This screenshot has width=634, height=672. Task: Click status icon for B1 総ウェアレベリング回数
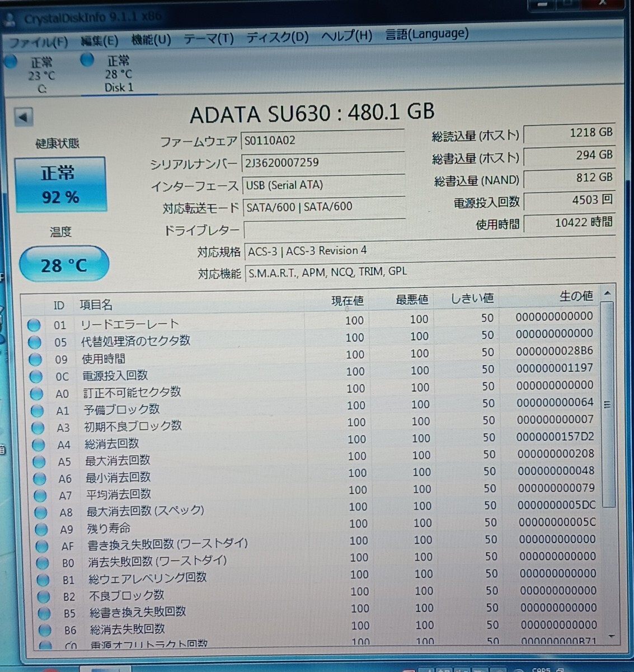[x=42, y=580]
